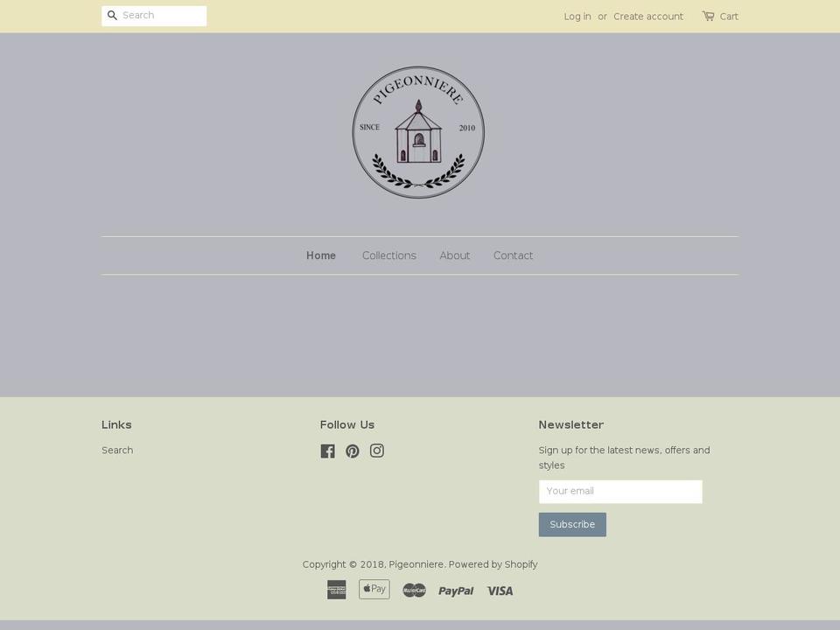Open the Collections menu item
The height and width of the screenshot is (630, 840).
point(388,255)
